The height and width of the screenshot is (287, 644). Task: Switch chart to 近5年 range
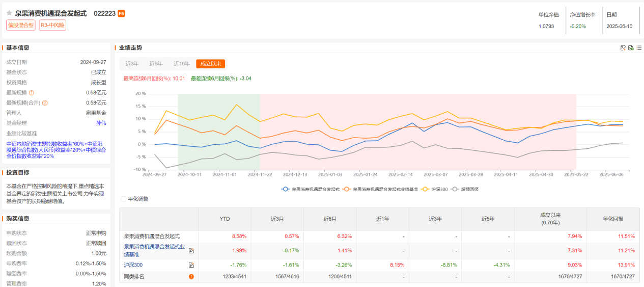156,64
